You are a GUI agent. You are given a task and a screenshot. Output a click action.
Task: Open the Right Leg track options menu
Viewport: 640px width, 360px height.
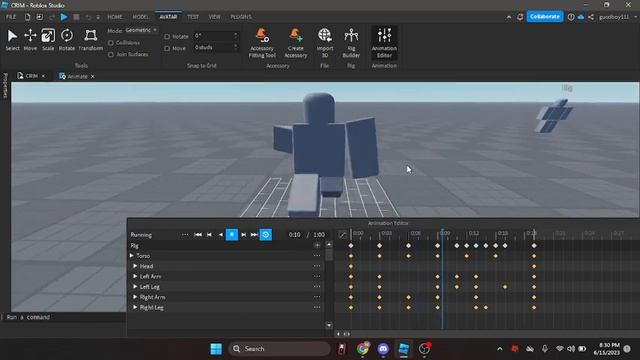[317, 307]
